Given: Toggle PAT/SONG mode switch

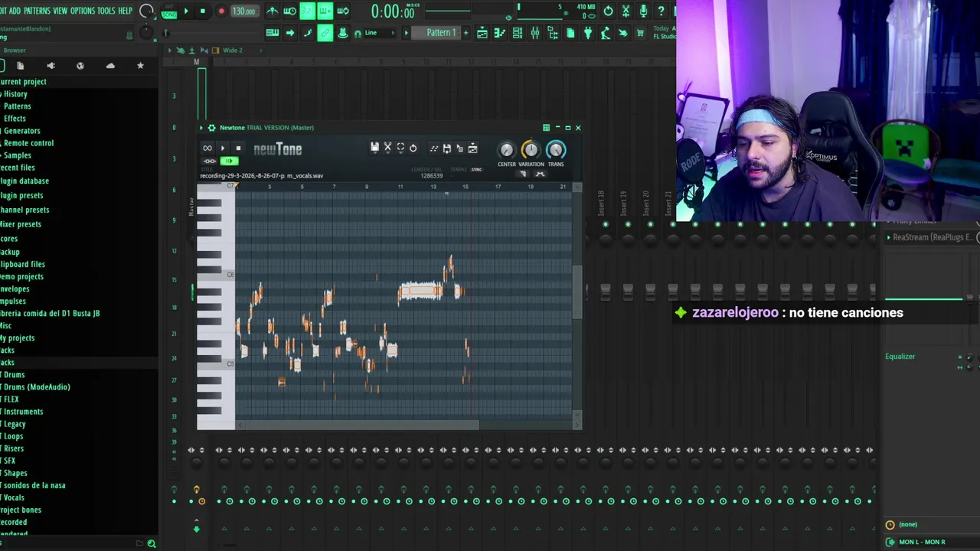Looking at the screenshot, I should 169,11.
